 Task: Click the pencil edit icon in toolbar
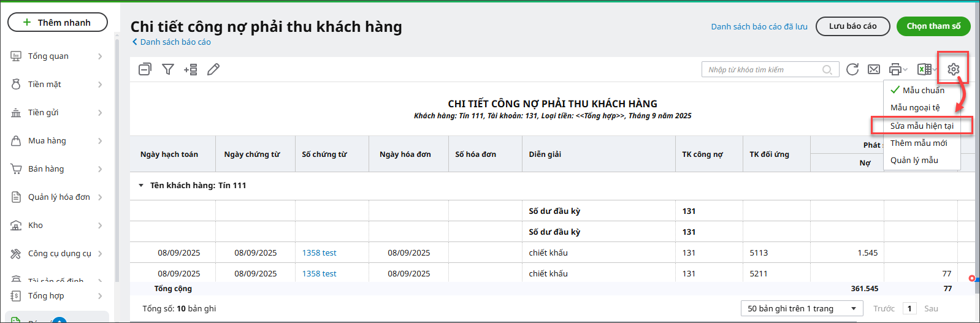213,69
